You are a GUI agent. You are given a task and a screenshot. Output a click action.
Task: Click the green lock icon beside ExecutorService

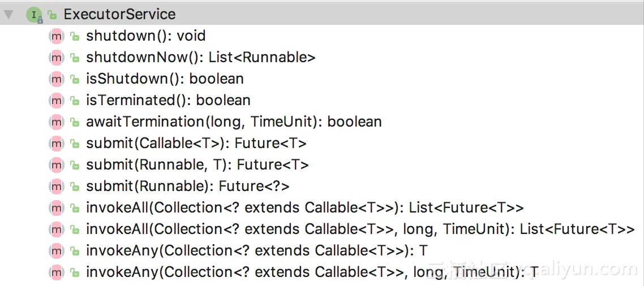click(x=52, y=15)
